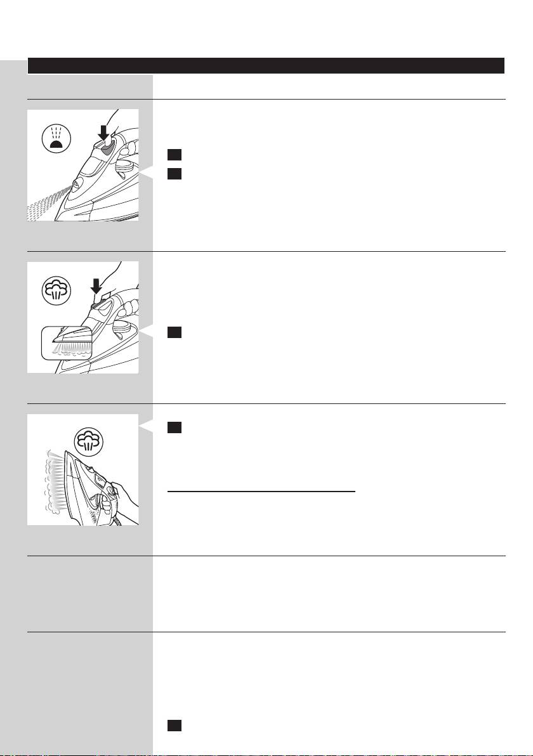Click the steam puffs left of vertical iron
533x756 pixels.
coord(54,481)
